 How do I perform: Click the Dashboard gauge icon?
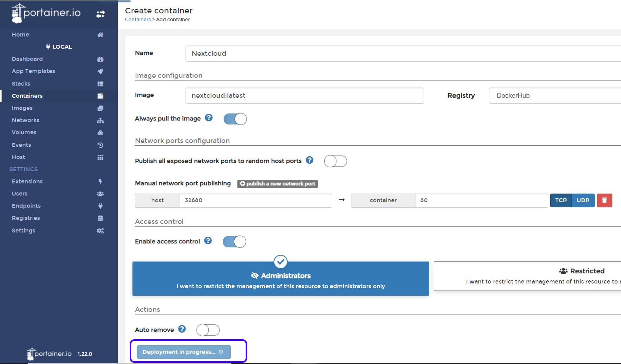point(100,59)
